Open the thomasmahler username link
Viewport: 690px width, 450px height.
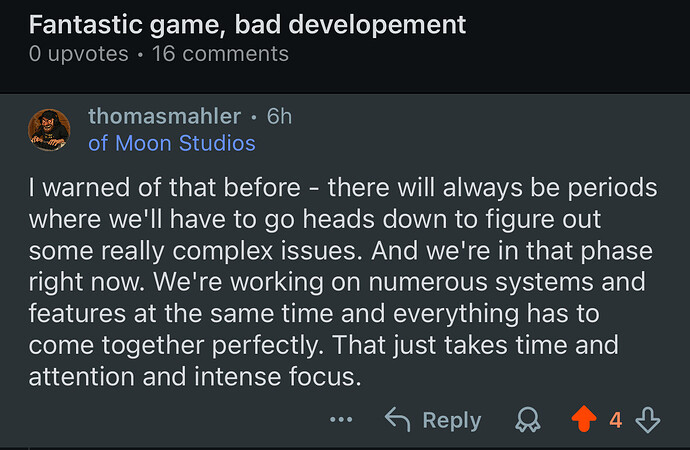[x=165, y=116]
